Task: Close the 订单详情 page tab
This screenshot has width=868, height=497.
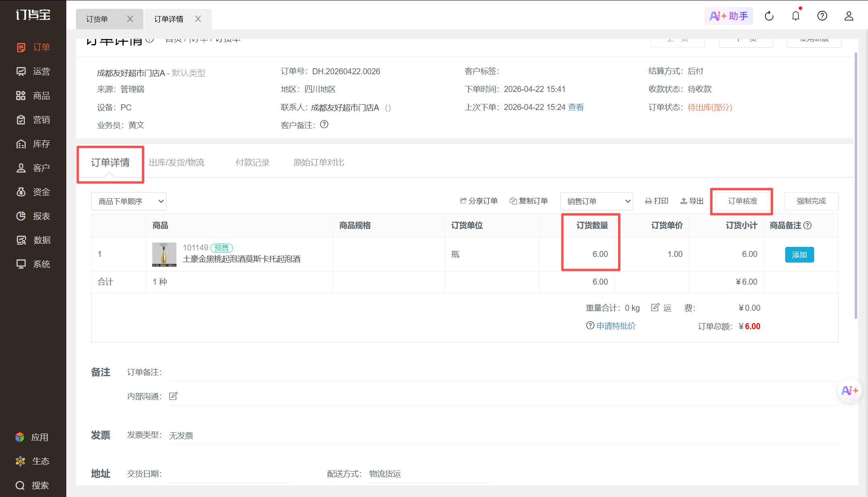Action: (x=198, y=19)
